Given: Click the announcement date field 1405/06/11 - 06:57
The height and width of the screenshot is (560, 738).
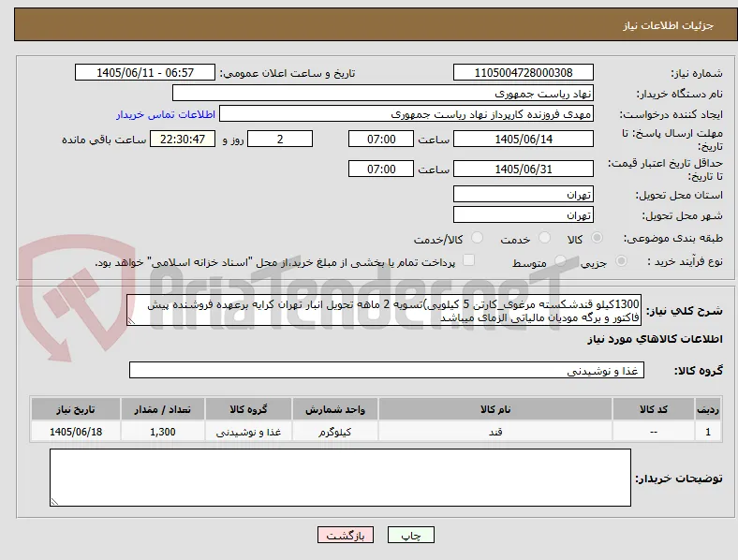Looking at the screenshot, I should click(145, 72).
